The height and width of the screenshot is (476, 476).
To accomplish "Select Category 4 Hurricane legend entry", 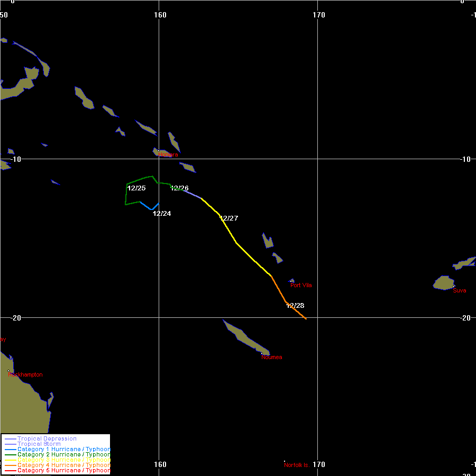I will (x=63, y=465).
